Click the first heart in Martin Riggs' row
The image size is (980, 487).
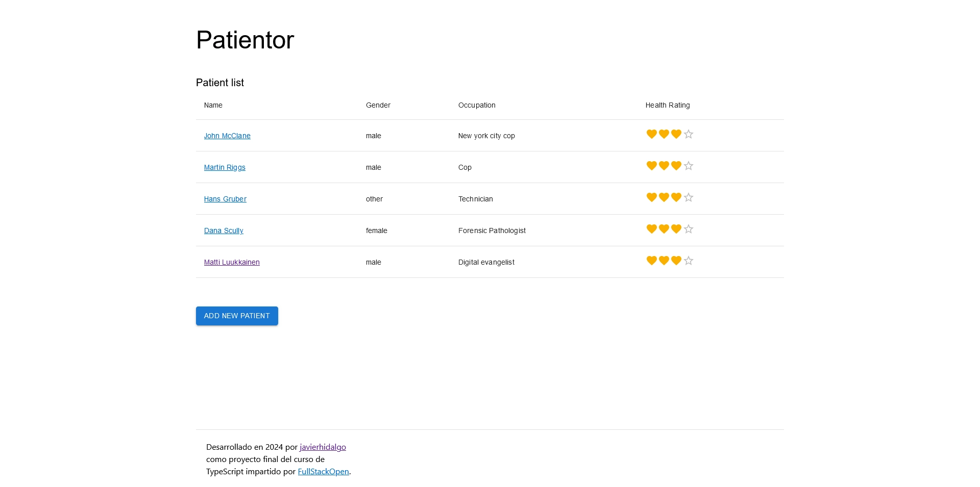(652, 166)
